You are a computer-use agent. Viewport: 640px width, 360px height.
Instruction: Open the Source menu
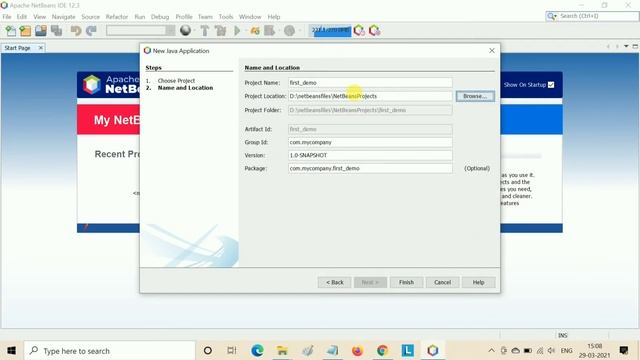(91, 17)
